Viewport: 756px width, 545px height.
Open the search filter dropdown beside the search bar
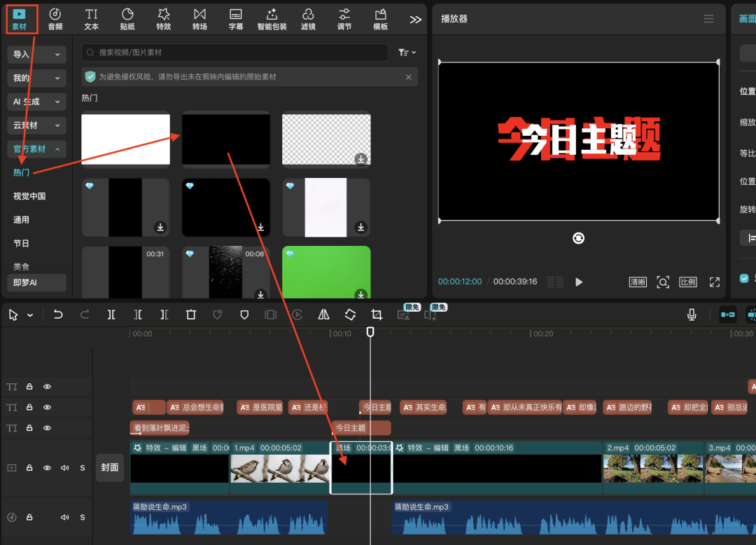click(406, 52)
